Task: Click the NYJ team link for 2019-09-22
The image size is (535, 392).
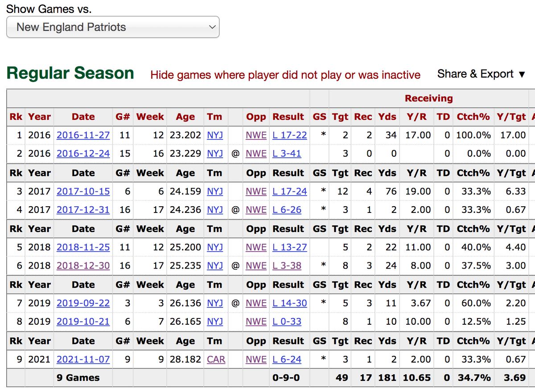Action: click(215, 303)
